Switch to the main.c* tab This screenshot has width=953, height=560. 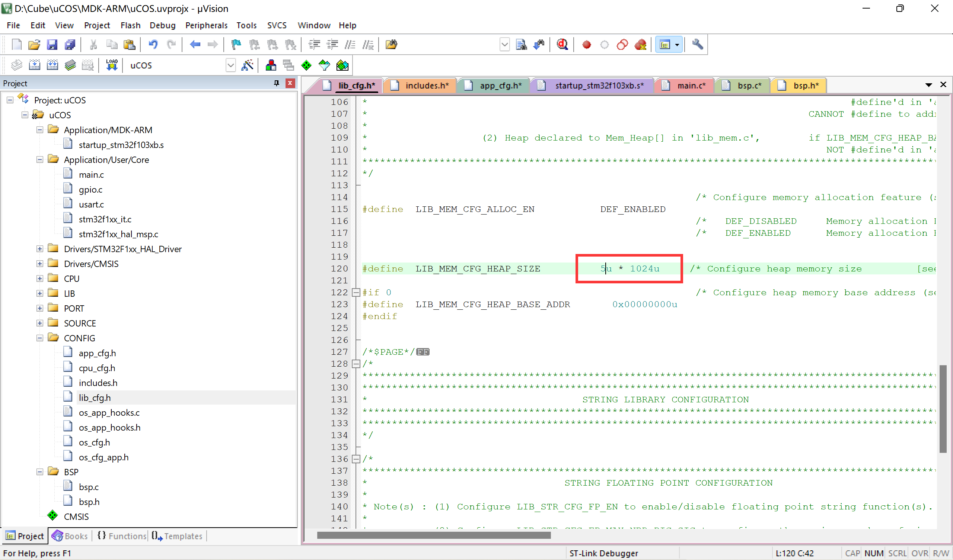pos(691,86)
